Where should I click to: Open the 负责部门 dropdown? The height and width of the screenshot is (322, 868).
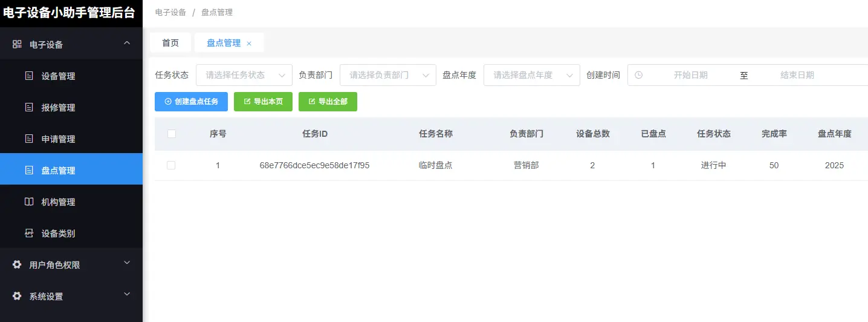tap(387, 75)
